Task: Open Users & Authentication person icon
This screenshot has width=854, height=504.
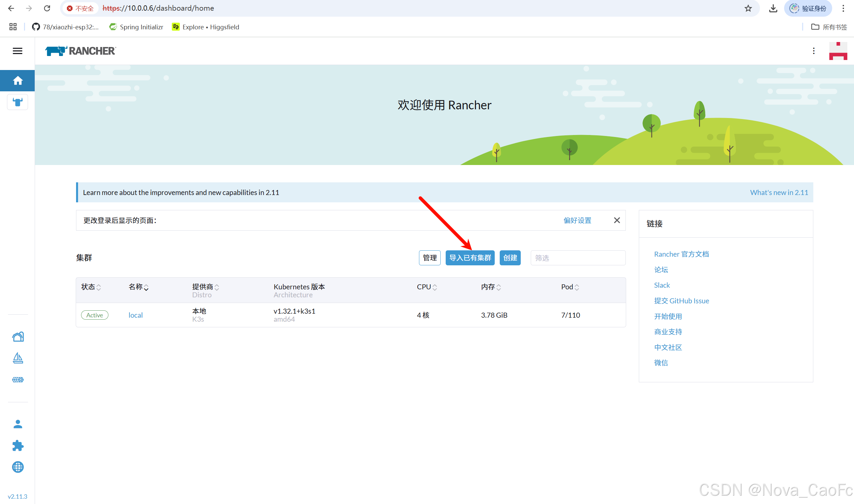Action: tap(18, 424)
